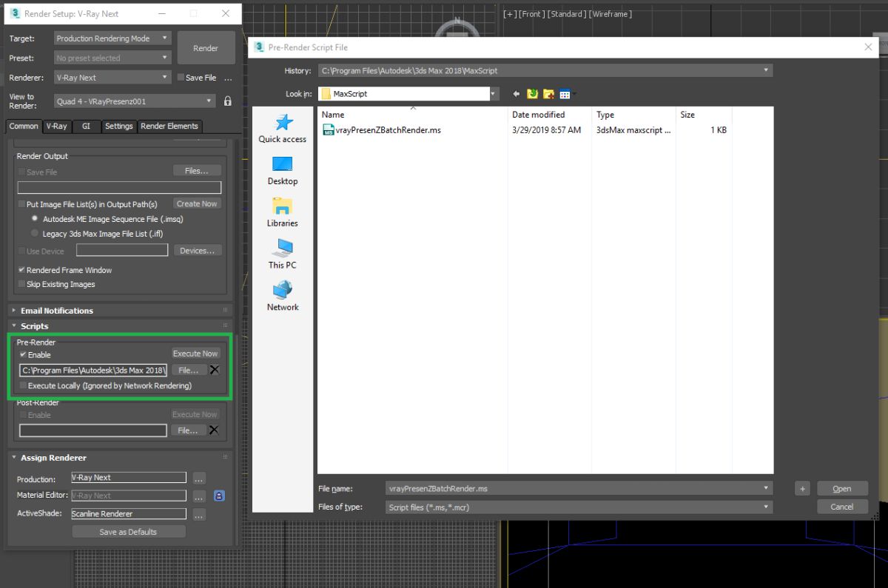888x588 pixels.
Task: Open the Renderer dropdown showing V-Ray Next
Action: point(112,78)
